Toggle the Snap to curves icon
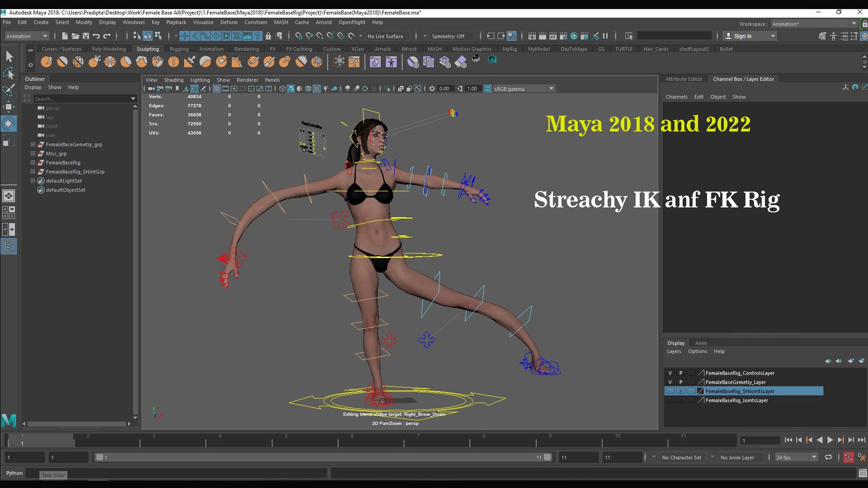This screenshot has width=868, height=488. (x=309, y=36)
